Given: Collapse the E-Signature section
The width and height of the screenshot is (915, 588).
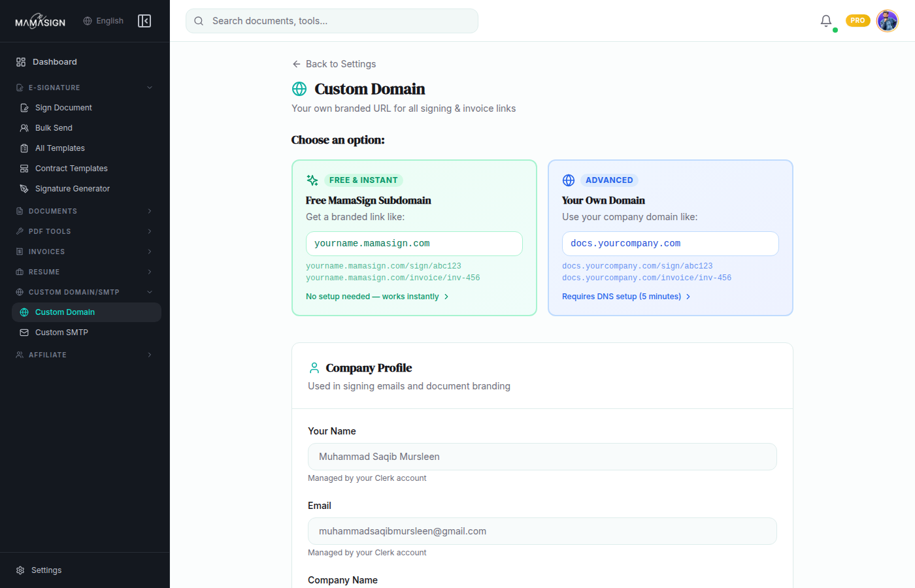Looking at the screenshot, I should pos(85,88).
